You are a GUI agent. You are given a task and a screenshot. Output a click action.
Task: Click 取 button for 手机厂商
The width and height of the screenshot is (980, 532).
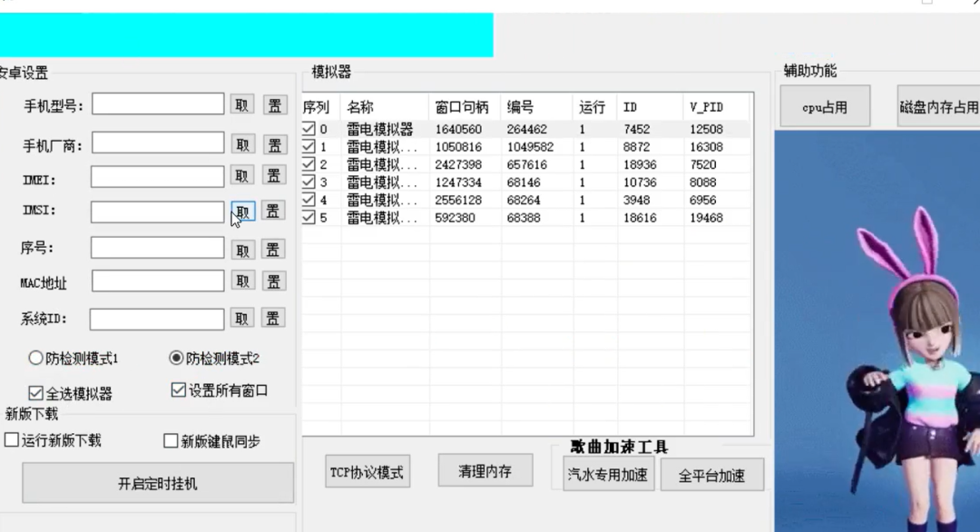tap(242, 145)
